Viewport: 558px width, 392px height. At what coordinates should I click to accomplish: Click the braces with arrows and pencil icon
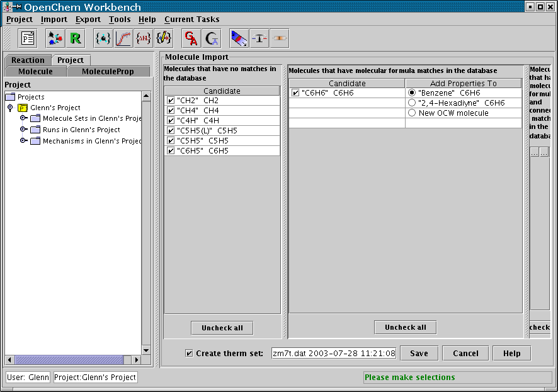coord(164,38)
